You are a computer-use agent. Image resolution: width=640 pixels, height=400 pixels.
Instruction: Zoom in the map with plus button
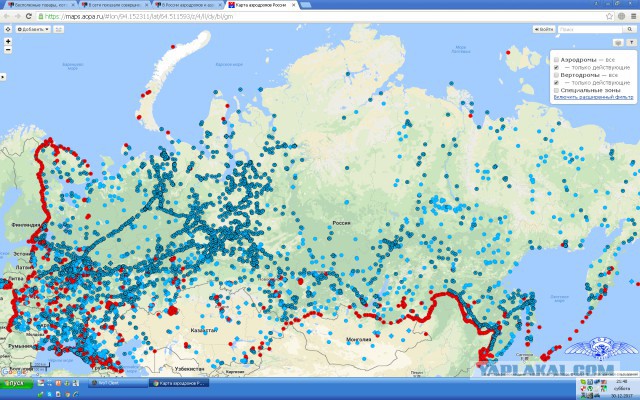(x=8, y=41)
